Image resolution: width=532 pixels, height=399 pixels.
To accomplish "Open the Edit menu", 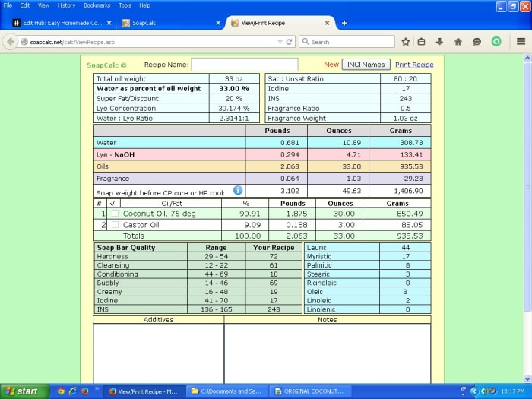I will (x=25, y=5).
